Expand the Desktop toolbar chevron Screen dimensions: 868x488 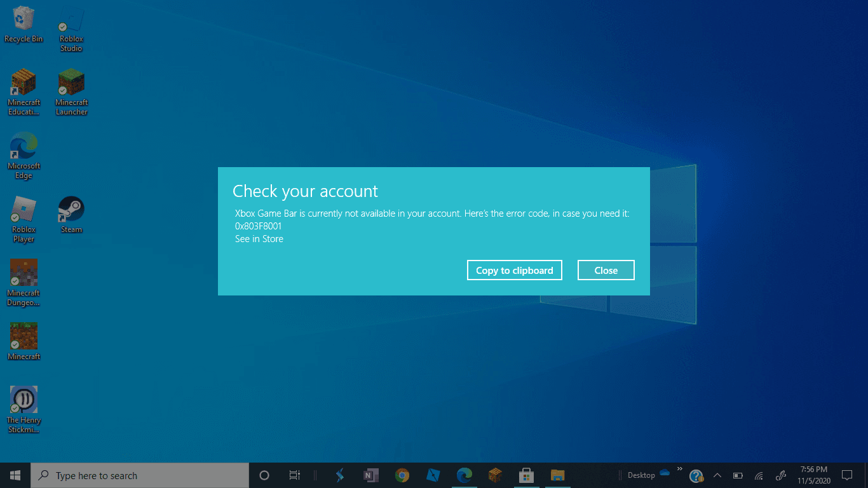click(679, 469)
